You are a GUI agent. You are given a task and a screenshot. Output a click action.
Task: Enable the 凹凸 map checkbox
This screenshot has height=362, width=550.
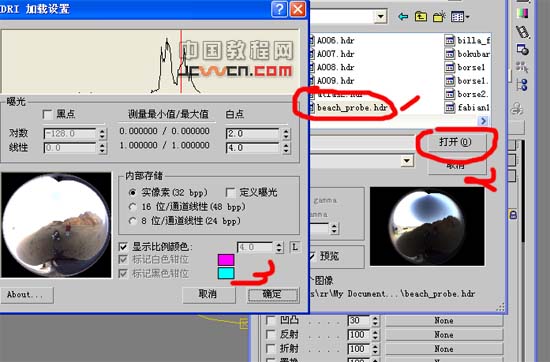coord(271,320)
